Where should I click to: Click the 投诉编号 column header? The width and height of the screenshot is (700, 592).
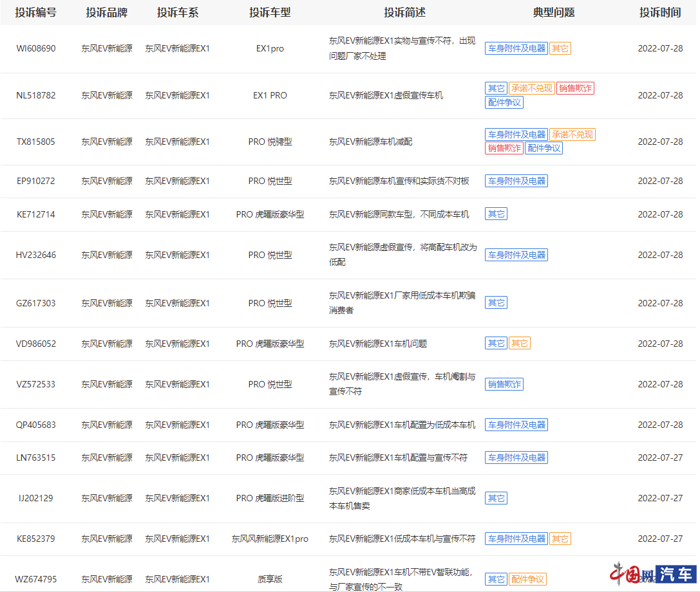(36, 13)
